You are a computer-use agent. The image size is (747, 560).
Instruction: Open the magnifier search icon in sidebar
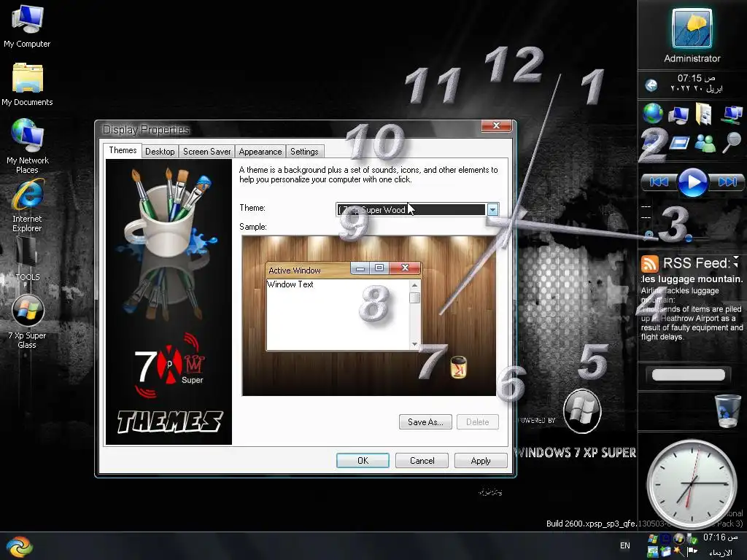[x=732, y=142]
